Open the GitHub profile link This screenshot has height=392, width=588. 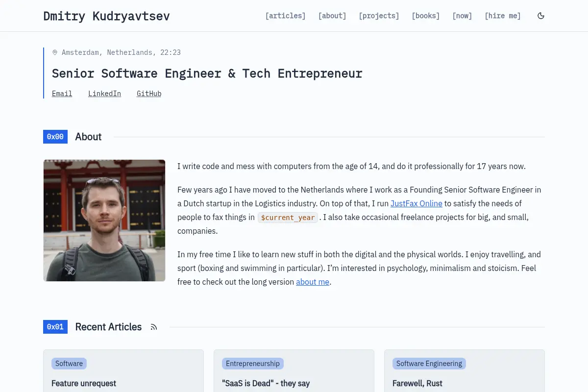149,94
